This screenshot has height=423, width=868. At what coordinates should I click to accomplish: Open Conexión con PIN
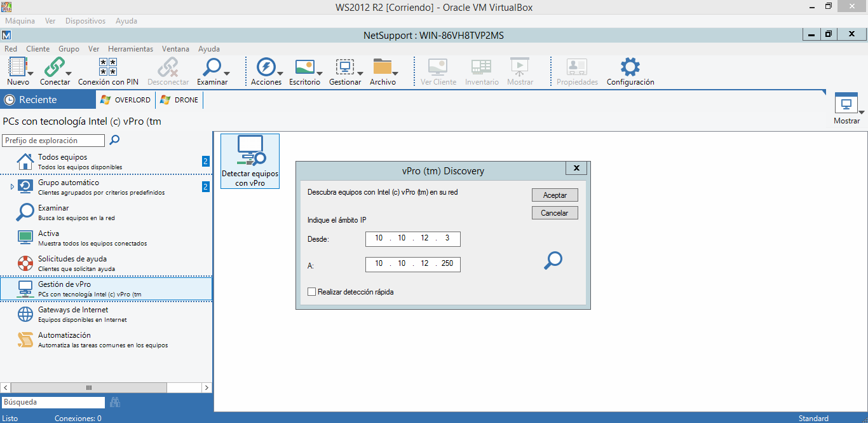point(108,72)
